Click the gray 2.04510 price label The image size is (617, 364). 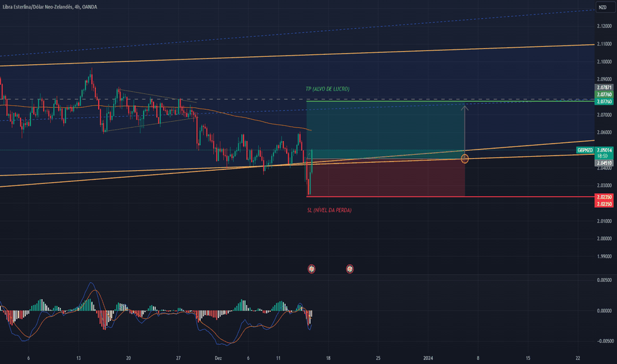[604, 163]
